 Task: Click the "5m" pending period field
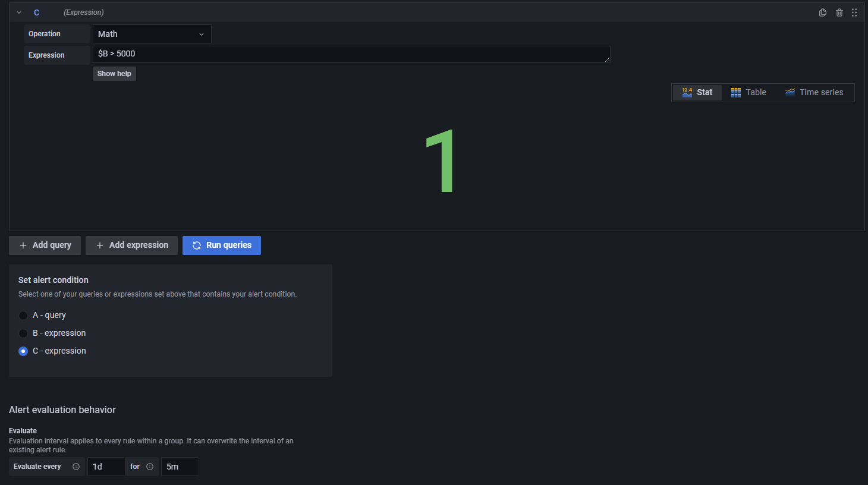[x=180, y=467]
